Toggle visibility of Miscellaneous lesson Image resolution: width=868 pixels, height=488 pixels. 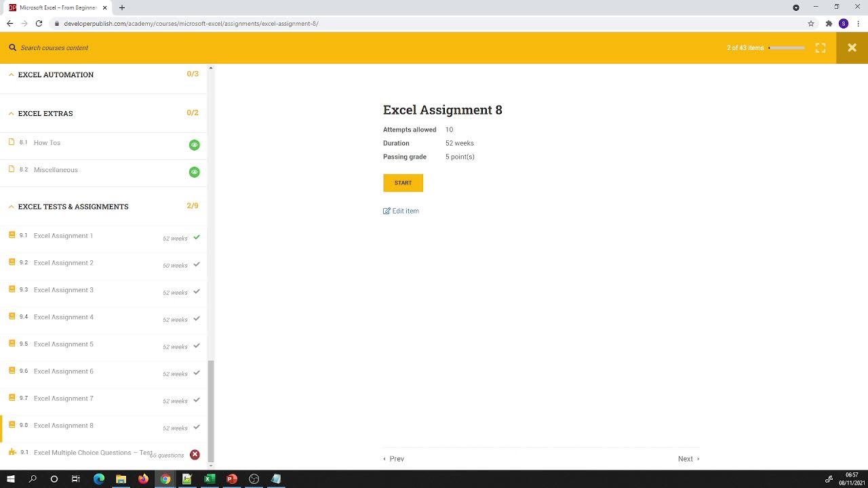195,171
